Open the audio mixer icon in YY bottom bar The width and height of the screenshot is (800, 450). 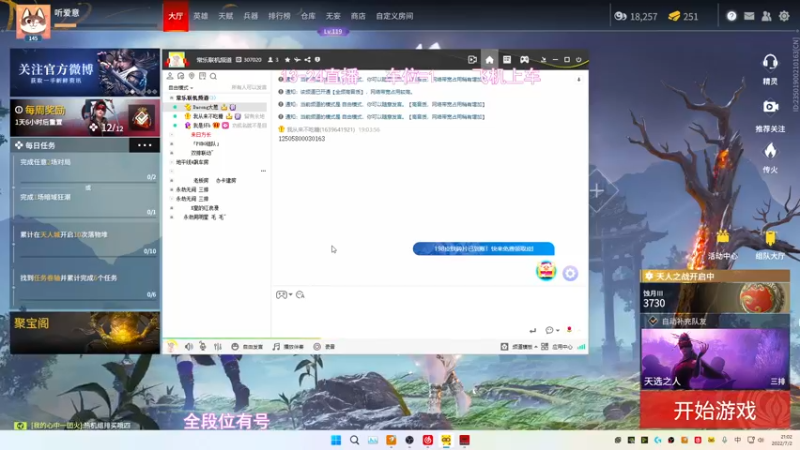pos(218,346)
